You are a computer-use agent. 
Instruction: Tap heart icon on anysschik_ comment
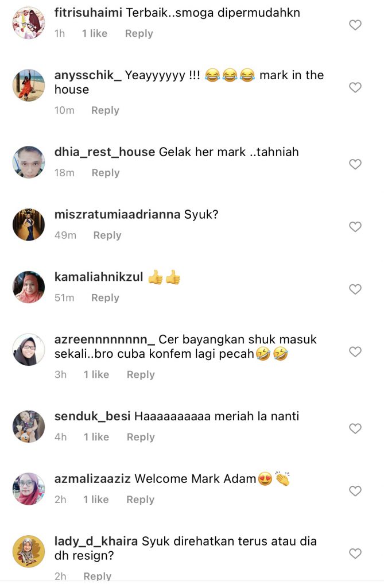point(355,87)
